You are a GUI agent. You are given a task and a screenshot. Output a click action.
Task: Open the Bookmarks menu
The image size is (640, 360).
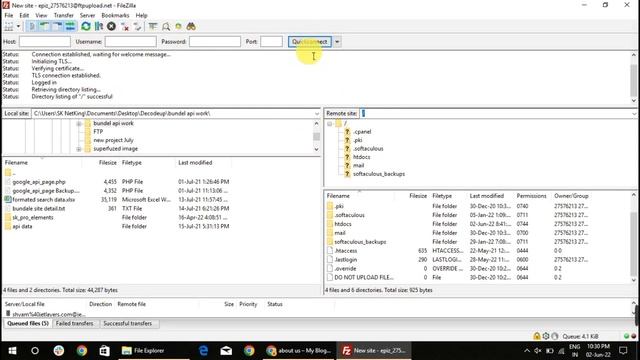[115, 15]
